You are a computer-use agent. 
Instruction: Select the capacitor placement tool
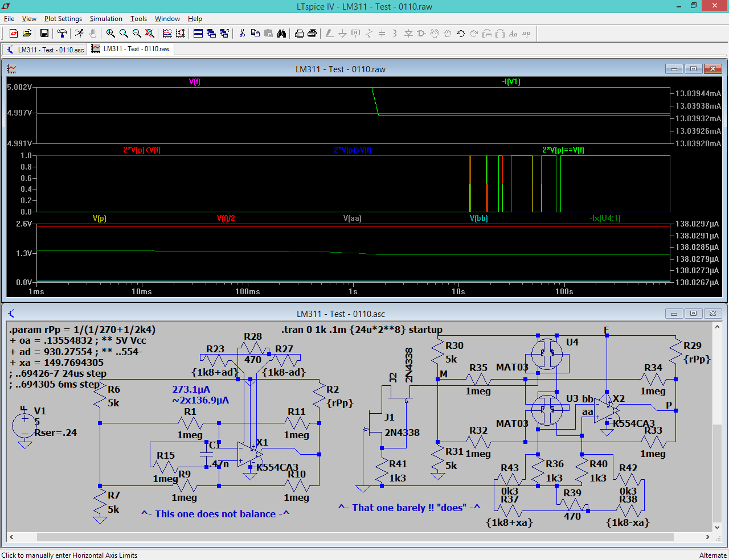click(382, 34)
